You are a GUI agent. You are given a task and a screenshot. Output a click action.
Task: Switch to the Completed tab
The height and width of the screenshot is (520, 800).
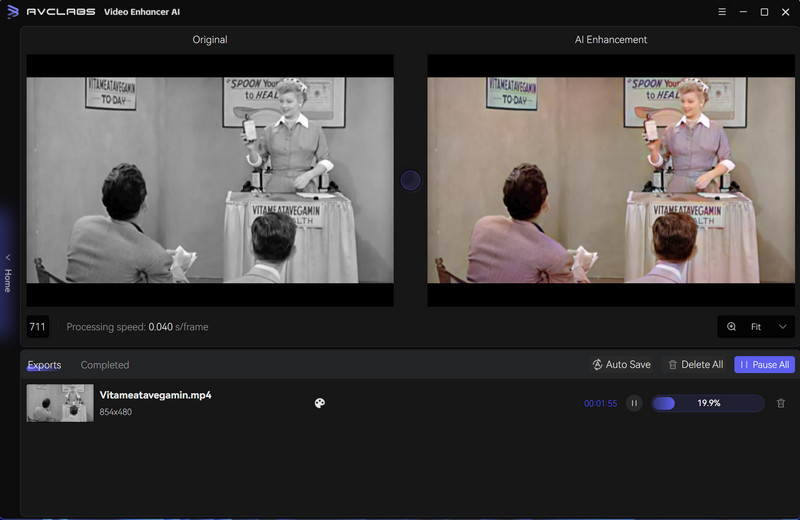(x=105, y=365)
